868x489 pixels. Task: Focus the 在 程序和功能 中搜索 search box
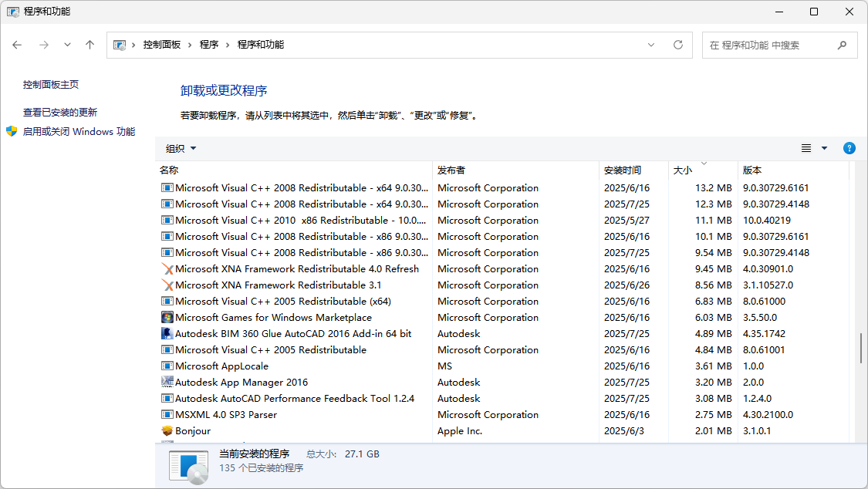point(779,45)
